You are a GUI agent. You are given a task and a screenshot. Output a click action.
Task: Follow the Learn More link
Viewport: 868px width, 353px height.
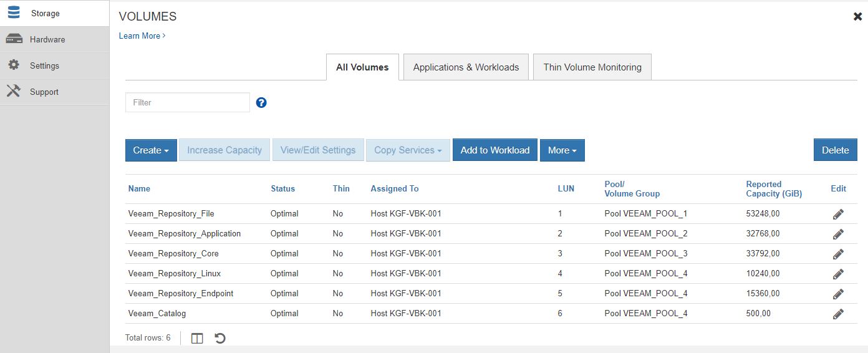142,36
